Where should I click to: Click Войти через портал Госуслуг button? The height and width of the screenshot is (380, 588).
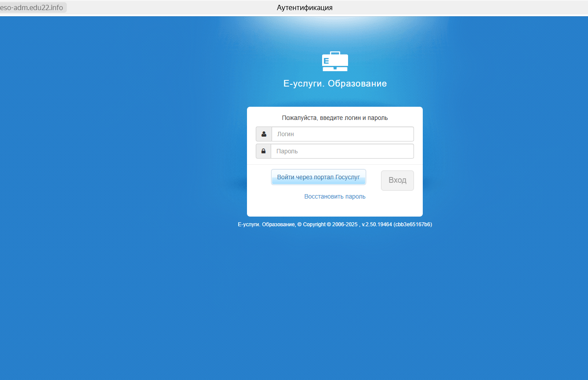click(319, 177)
